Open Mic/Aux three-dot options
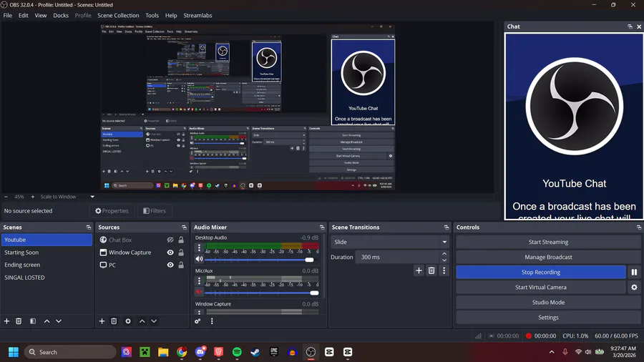644x362 pixels. pos(199,280)
